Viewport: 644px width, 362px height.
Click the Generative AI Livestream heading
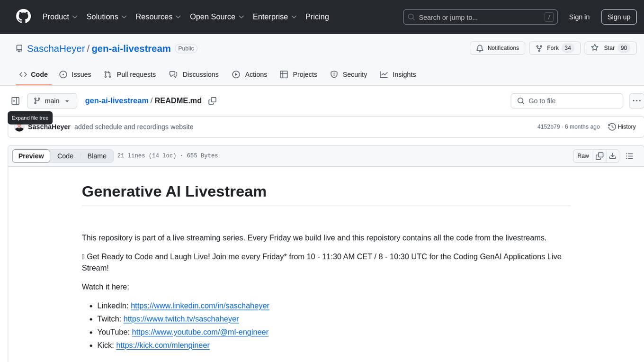(x=174, y=191)
